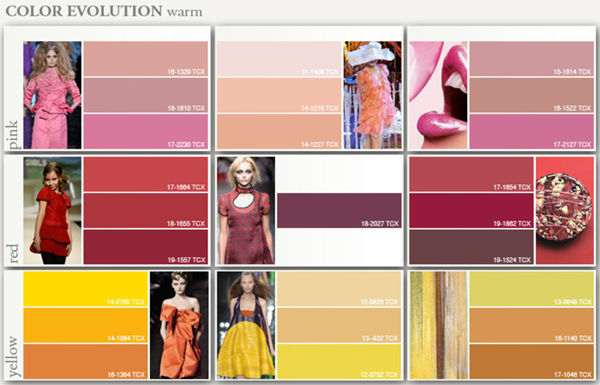
Task: Click the vertical "yellow" row label
Action: click(13, 357)
